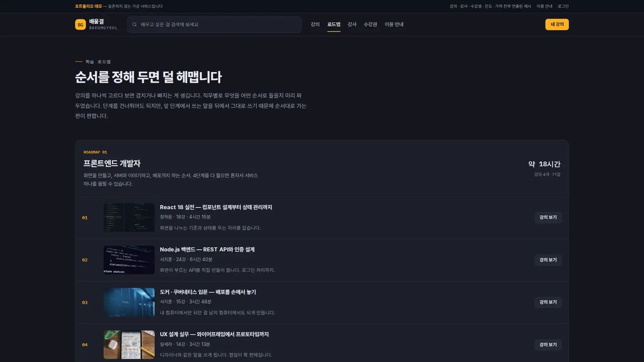This screenshot has height=362, width=644.
Task: Click the 프론트엔드 개발자 roadmap heading
Action: (x=112, y=163)
